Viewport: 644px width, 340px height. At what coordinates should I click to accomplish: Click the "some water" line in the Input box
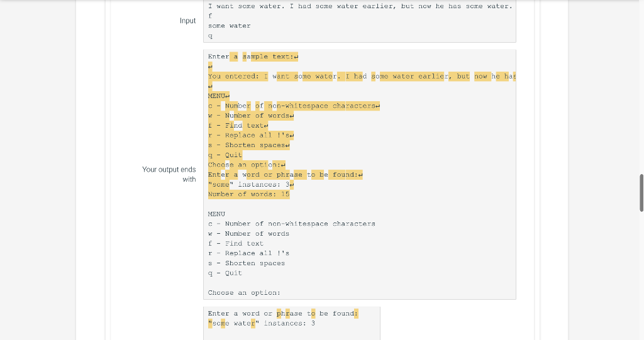pyautogui.click(x=229, y=26)
